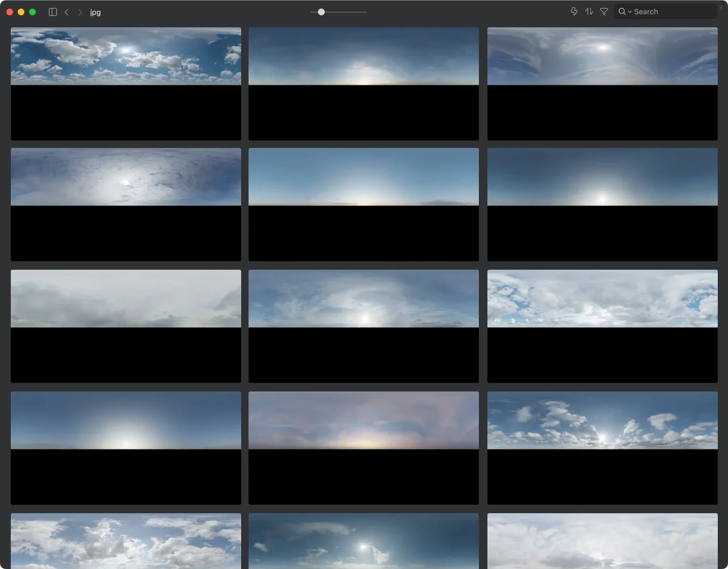Select third-row left thumbnail, gray overcast sky
Viewport: 728px width, 569px height.
[126, 326]
